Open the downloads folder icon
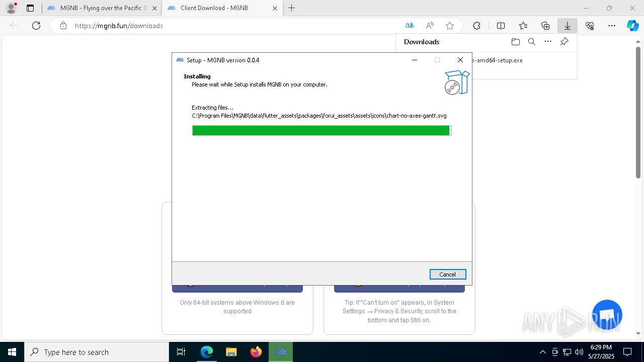 point(515,42)
